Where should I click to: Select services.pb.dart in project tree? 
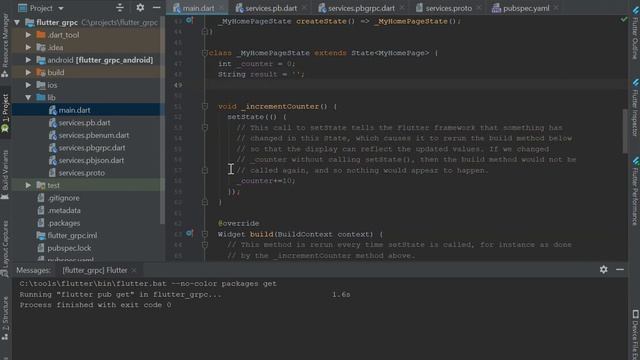tap(84, 123)
